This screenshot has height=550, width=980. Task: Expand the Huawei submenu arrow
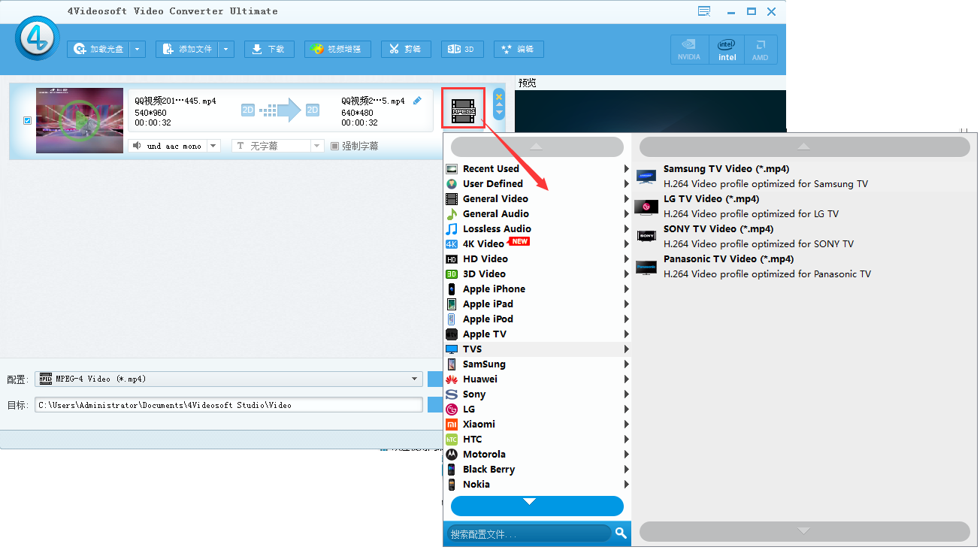click(626, 379)
